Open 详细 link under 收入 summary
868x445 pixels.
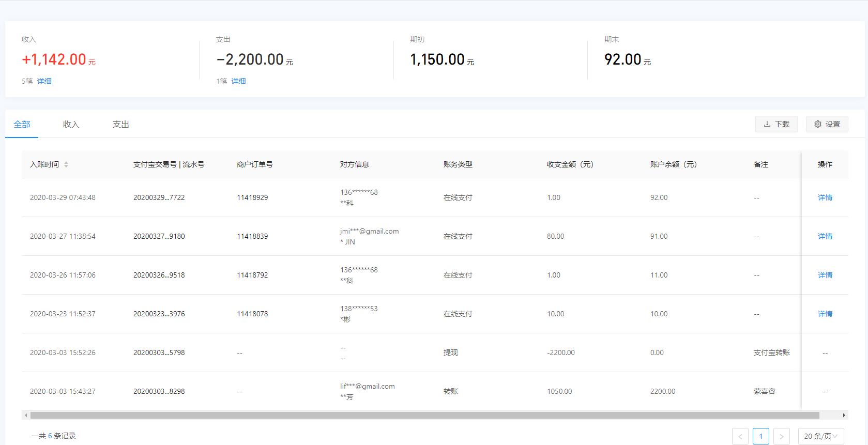pyautogui.click(x=44, y=81)
